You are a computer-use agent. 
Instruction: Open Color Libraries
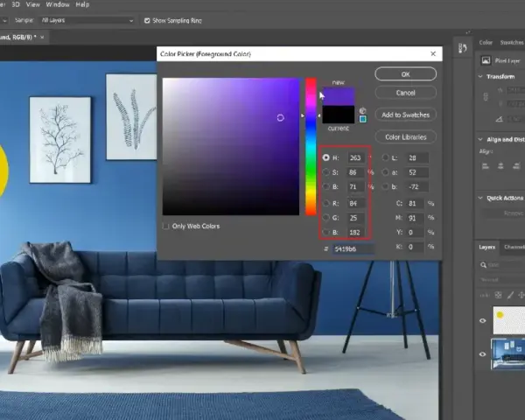pos(405,137)
